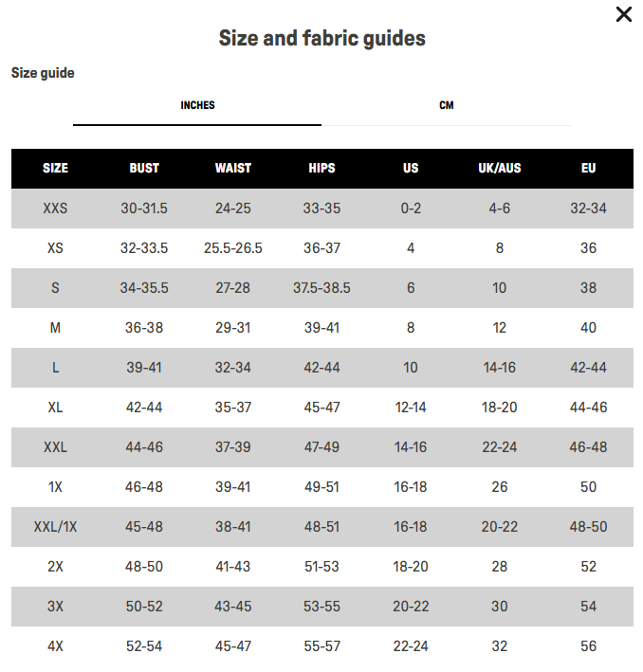Click the EU column header

[x=588, y=169]
